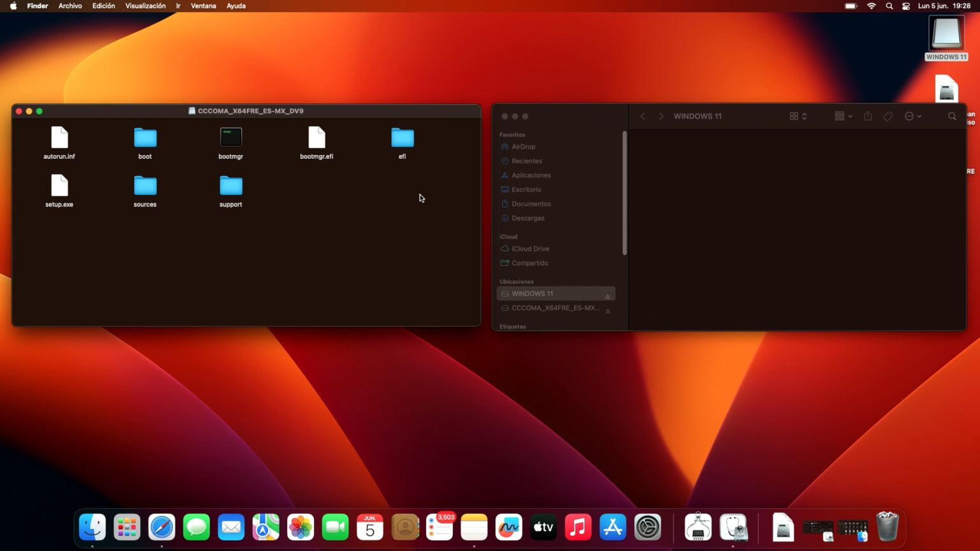Open Notes from the Dock
980x551 pixels.
tap(474, 527)
